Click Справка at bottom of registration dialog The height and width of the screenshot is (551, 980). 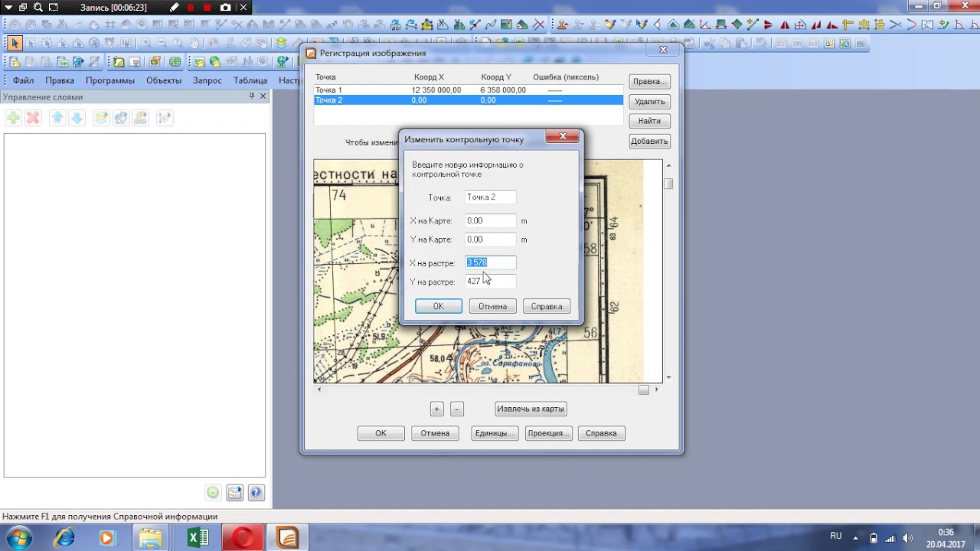(601, 433)
